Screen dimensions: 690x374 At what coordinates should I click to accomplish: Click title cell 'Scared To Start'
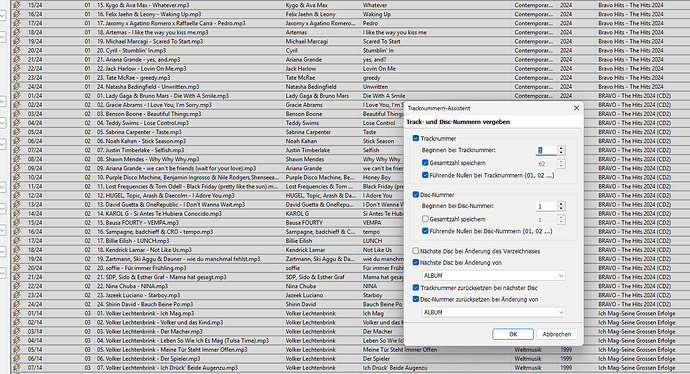pos(382,41)
